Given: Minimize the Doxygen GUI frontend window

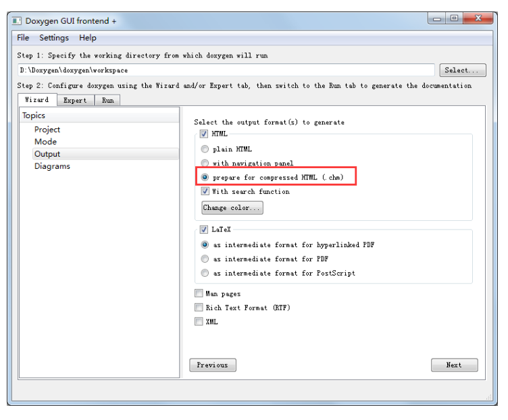Looking at the screenshot, I should pyautogui.click(x=437, y=18).
